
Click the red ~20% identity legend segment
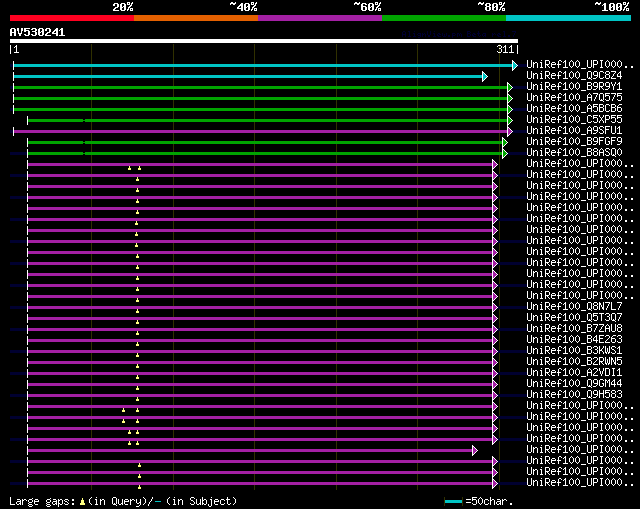[x=71, y=18]
